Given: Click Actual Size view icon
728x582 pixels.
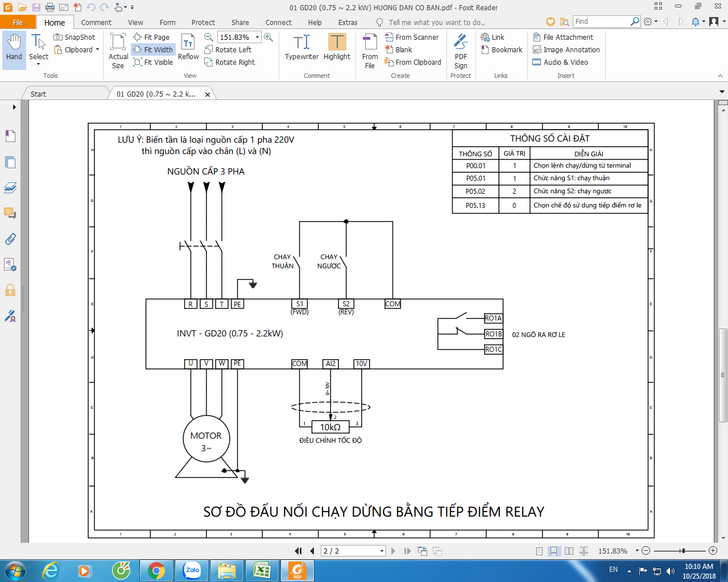Looking at the screenshot, I should tap(118, 51).
